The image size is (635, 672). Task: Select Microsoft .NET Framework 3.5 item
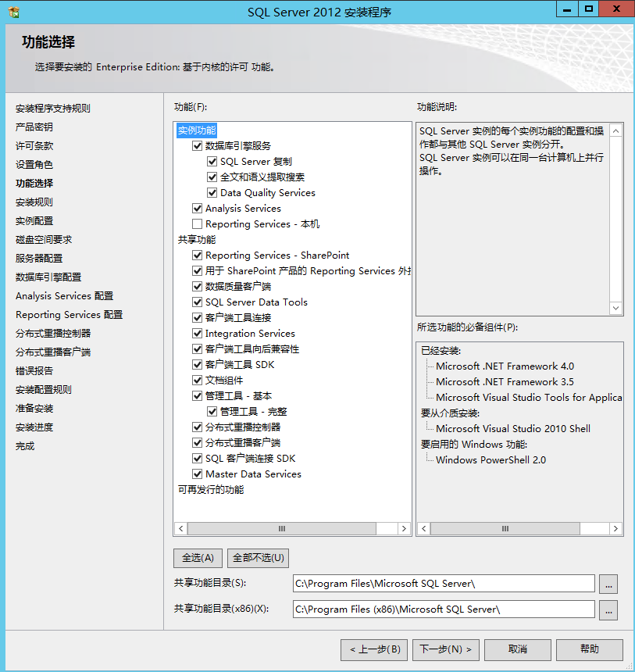[505, 382]
